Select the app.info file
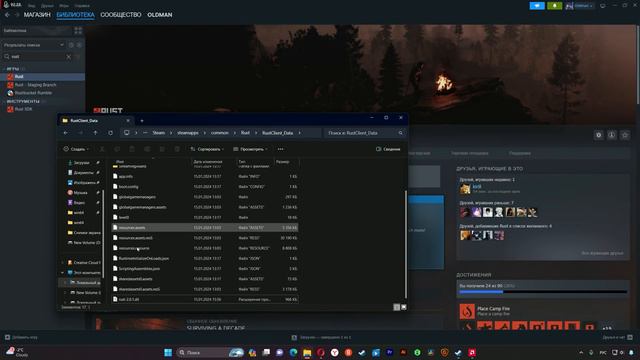 pyautogui.click(x=205, y=177)
